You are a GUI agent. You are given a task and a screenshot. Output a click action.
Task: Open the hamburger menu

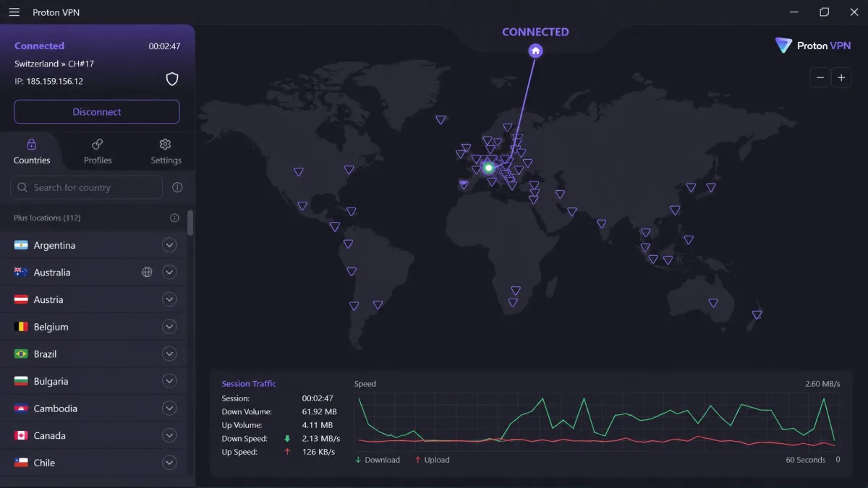click(x=14, y=12)
